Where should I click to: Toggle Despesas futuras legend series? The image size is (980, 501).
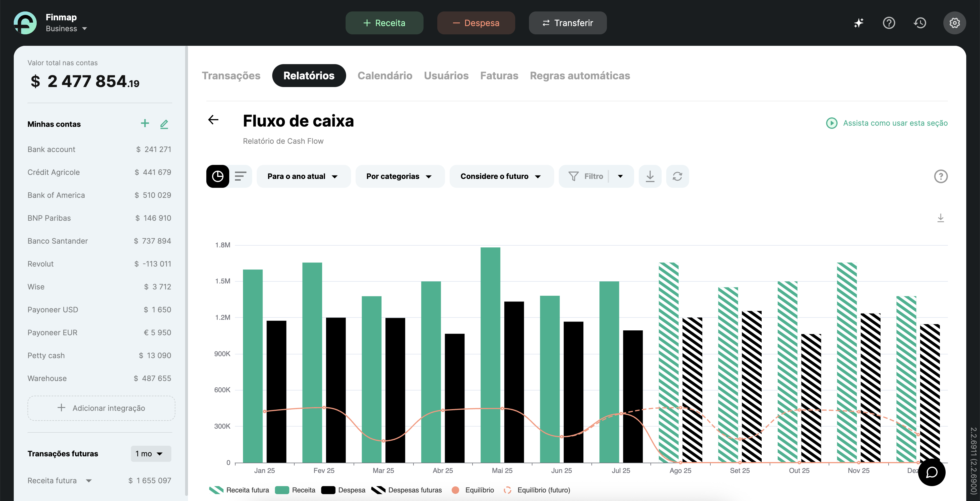[406, 490]
